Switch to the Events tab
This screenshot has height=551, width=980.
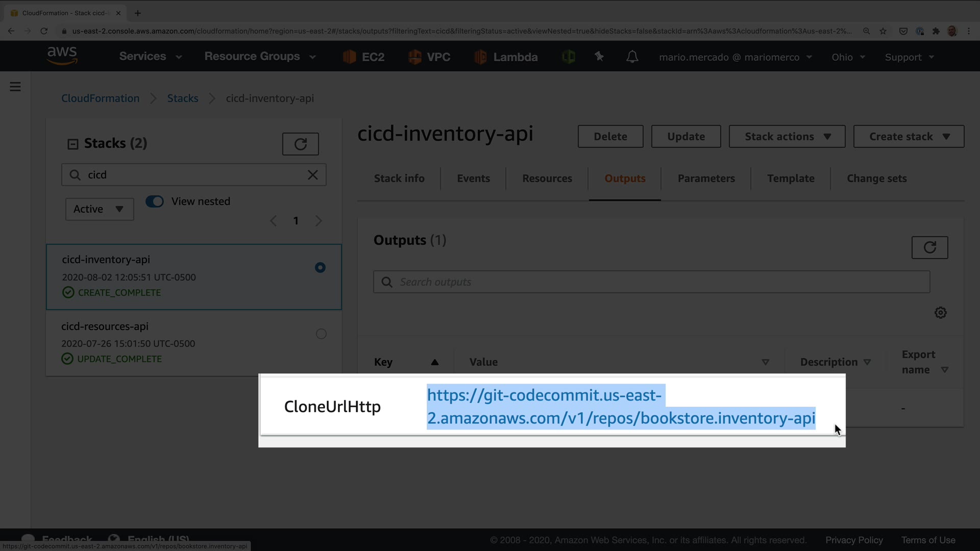tap(473, 179)
